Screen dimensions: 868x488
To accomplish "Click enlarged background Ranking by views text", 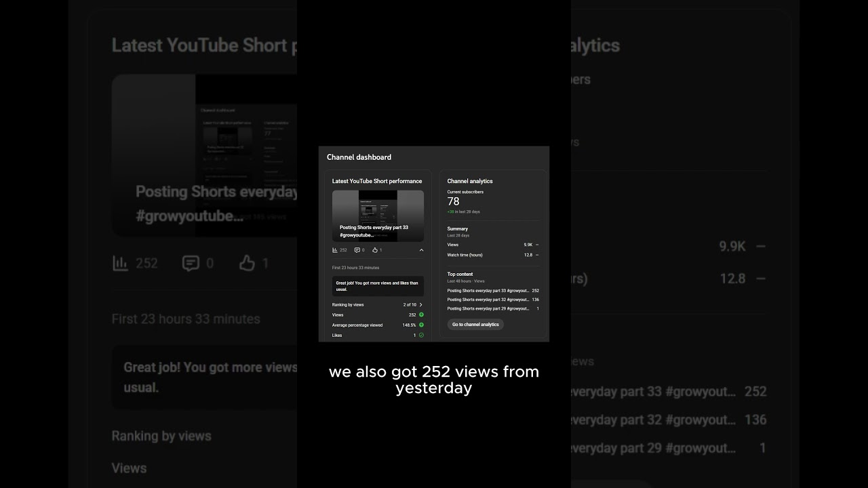I will click(x=161, y=436).
